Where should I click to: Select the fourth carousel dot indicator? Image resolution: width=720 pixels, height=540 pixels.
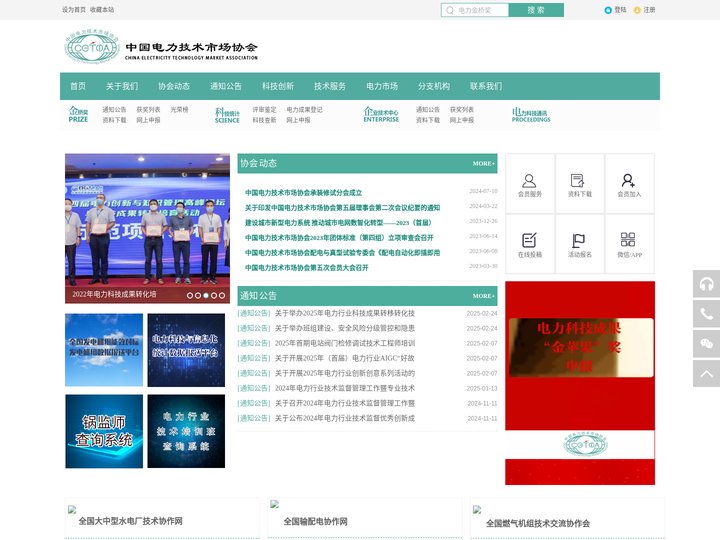click(214, 295)
